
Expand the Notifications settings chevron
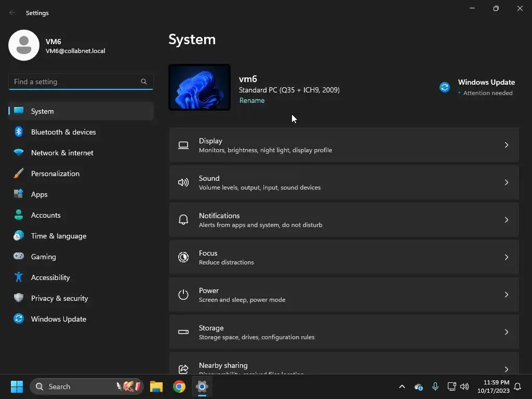pyautogui.click(x=506, y=220)
